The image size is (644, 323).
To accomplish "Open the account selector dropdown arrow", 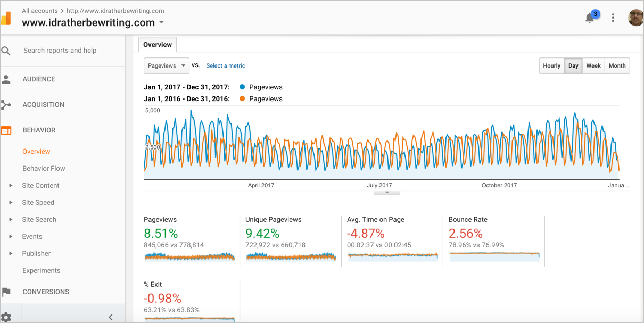I will coord(161,23).
